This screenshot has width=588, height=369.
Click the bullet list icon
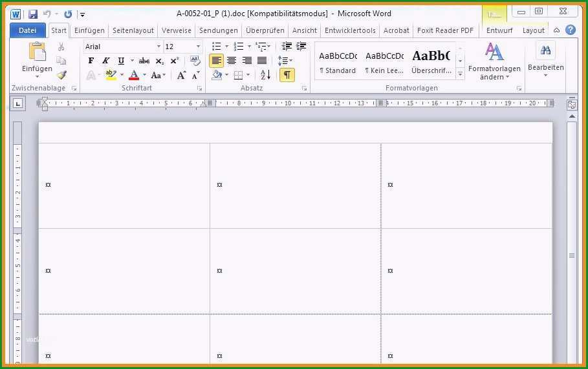pos(216,47)
